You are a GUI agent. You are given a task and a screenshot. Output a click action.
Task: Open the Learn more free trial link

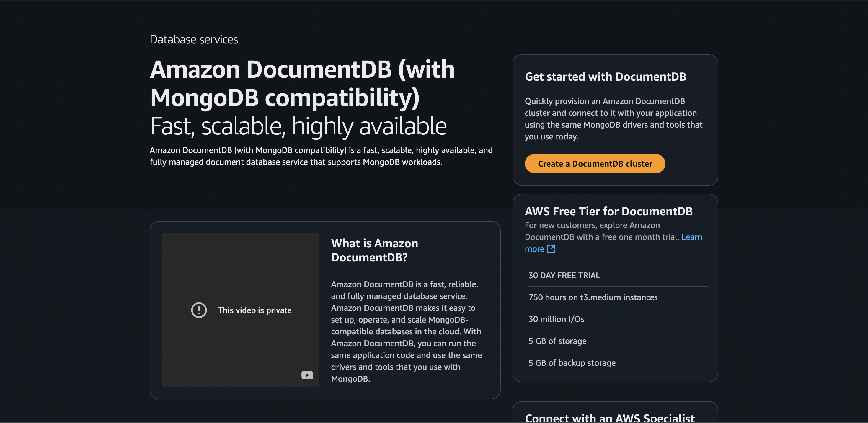pyautogui.click(x=691, y=237)
